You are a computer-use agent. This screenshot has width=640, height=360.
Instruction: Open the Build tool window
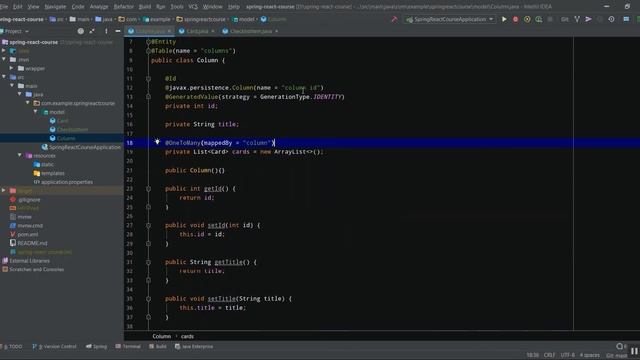(158, 347)
